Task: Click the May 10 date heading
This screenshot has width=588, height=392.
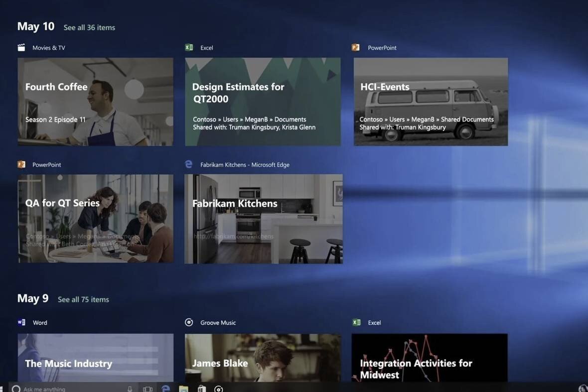Action: coord(36,26)
